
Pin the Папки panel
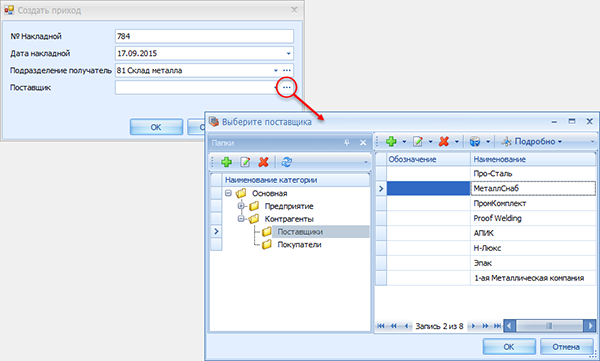[347, 143]
